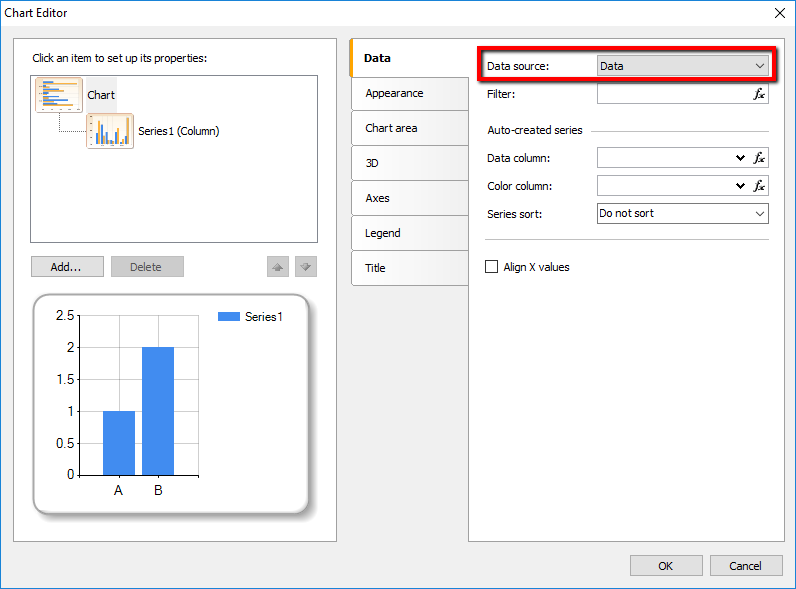The image size is (796, 589).
Task: Move selected series down with arrow button
Action: 306,267
